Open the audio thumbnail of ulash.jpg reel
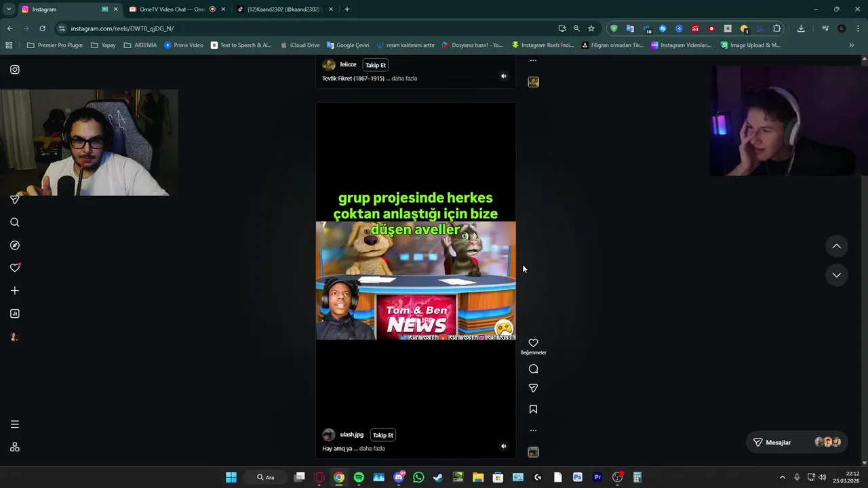Image resolution: width=868 pixels, height=488 pixels. [x=534, y=452]
